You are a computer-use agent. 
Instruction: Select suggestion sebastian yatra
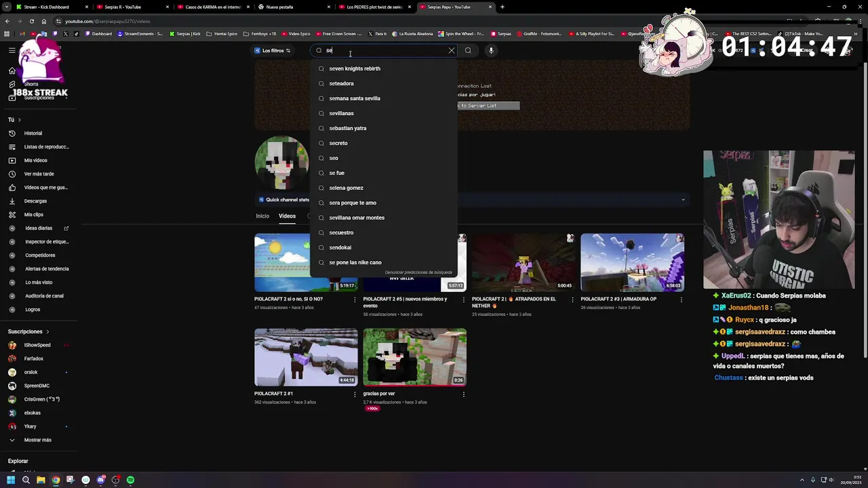pyautogui.click(x=384, y=128)
